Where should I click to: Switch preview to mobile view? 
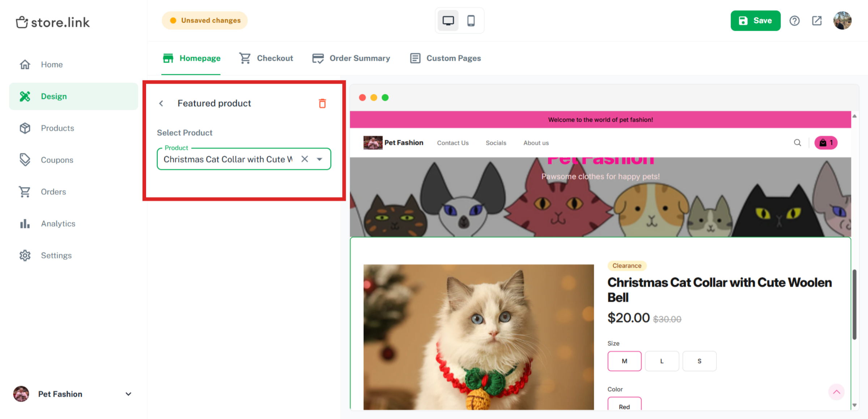coord(471,21)
